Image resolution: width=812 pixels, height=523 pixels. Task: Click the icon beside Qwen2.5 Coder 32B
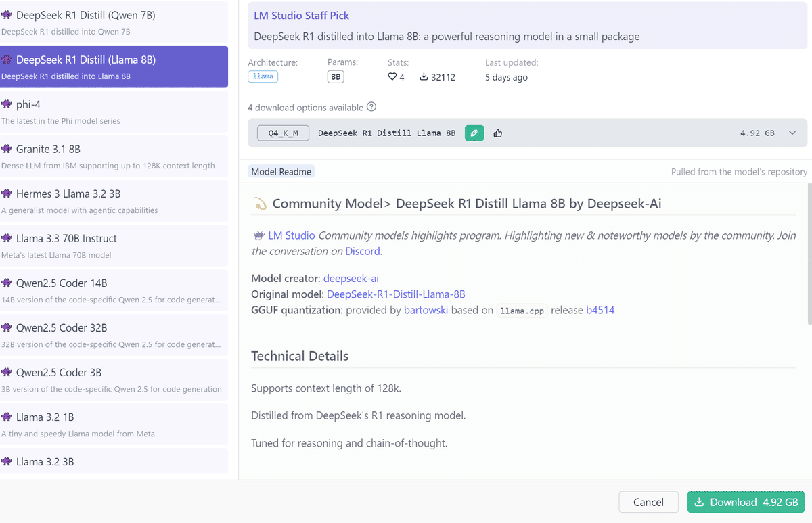pyautogui.click(x=7, y=327)
